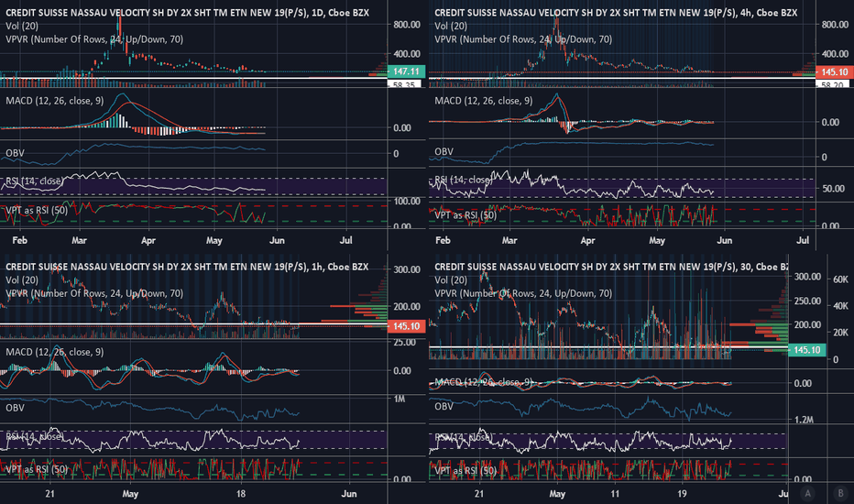
Task: Click the VPT as RSI (50) legend on the 30-minute chart
Action: pyautogui.click(x=465, y=471)
